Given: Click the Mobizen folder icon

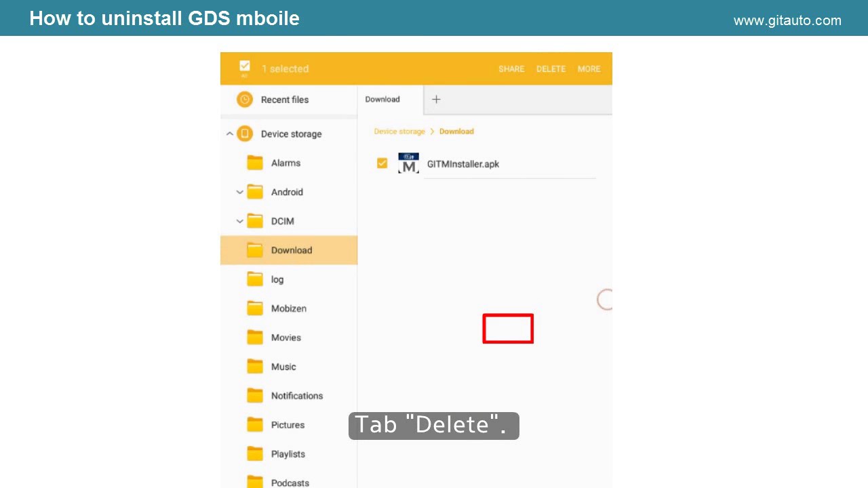Looking at the screenshot, I should [255, 308].
